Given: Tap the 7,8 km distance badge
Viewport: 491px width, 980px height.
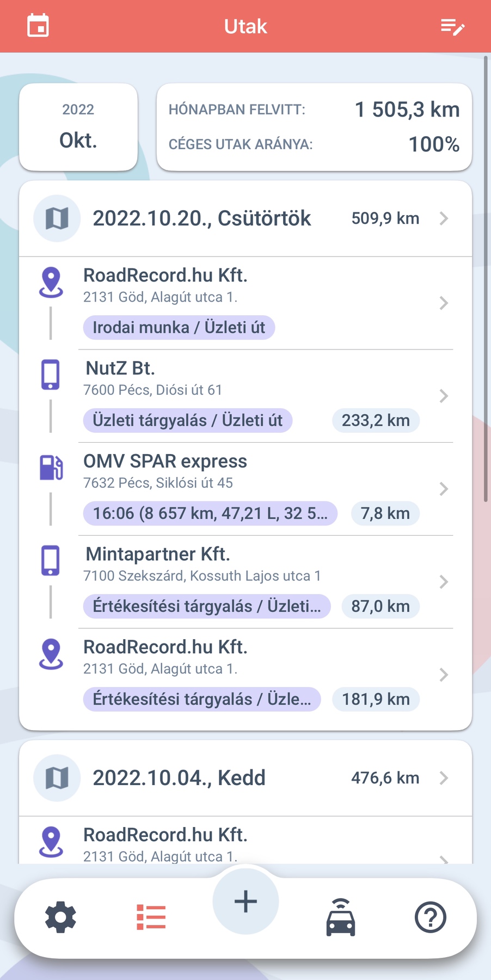Looking at the screenshot, I should point(385,513).
